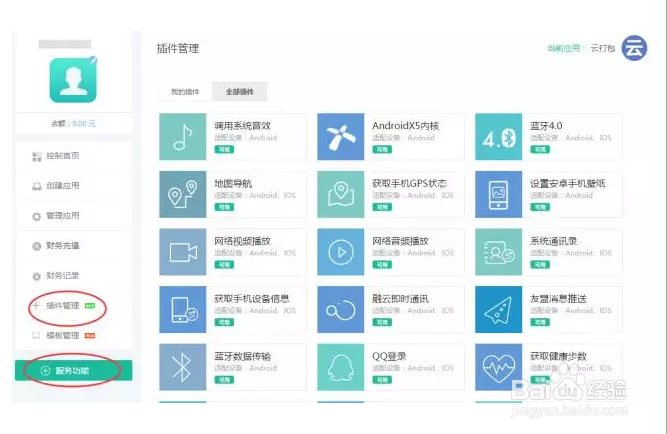Viewport: 667px width, 434px height.
Task: Click the 系统通讯录 title text
Action: pos(553,241)
